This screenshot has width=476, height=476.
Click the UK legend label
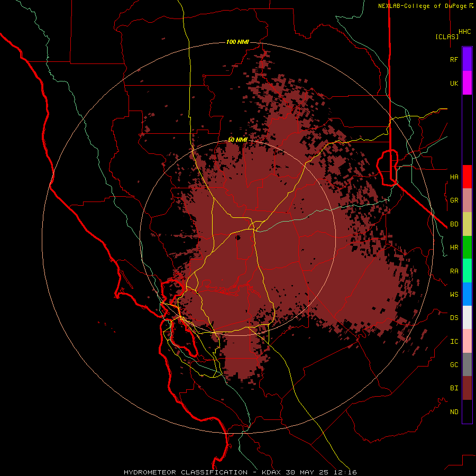[454, 83]
